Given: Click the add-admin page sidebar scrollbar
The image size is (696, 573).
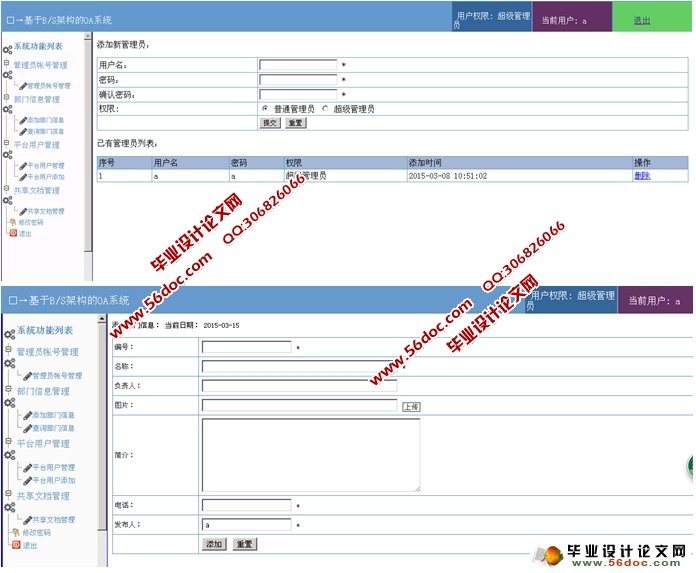Looking at the screenshot, I should tap(88, 146).
